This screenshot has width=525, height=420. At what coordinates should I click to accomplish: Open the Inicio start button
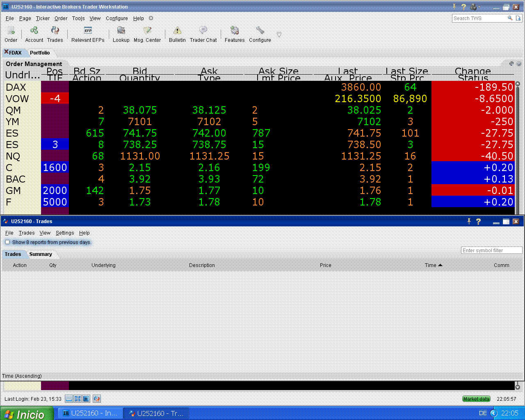pos(27,413)
